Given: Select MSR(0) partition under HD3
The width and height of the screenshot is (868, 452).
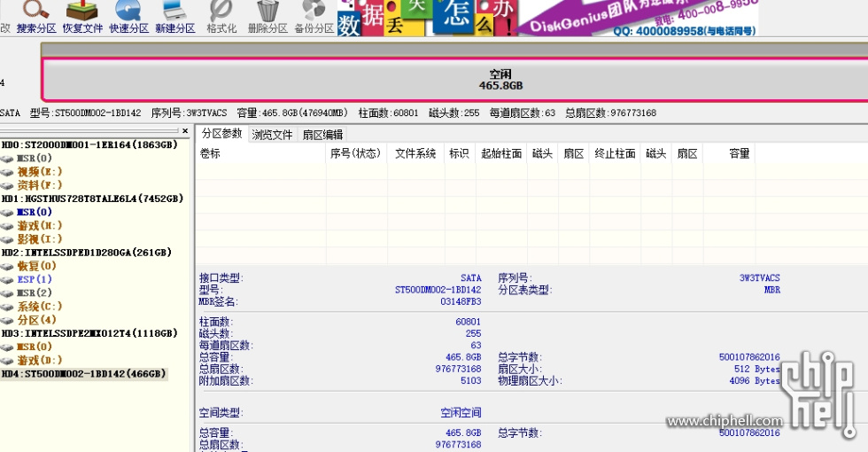Looking at the screenshot, I should [34, 347].
